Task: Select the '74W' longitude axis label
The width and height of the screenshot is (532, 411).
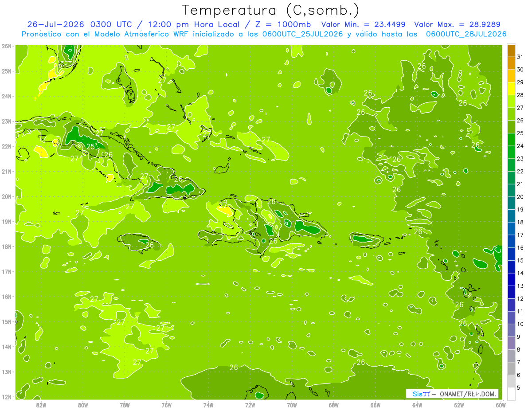Action: [208, 405]
